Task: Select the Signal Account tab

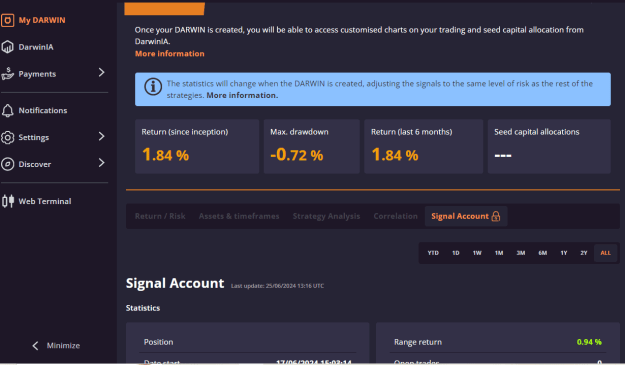Action: 466,216
